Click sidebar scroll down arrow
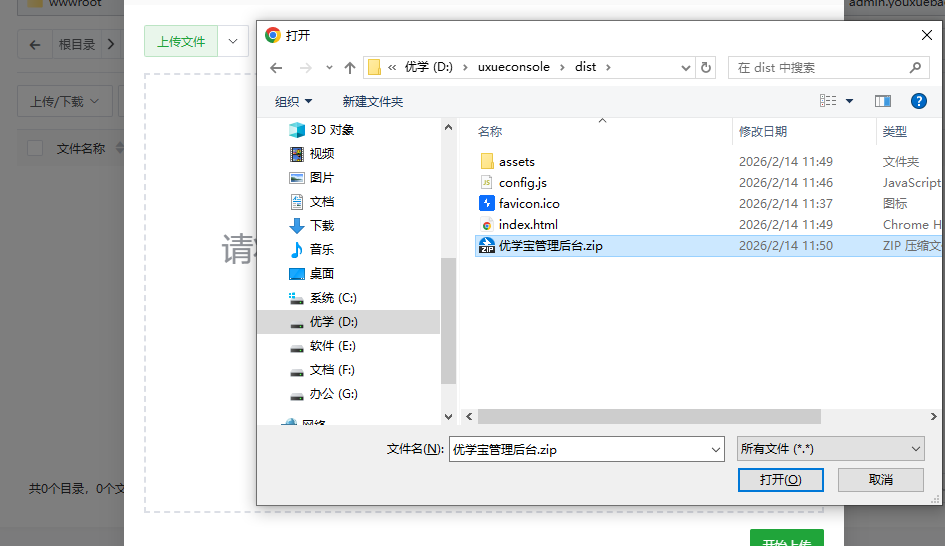Screen dimensions: 945x546 448,416
